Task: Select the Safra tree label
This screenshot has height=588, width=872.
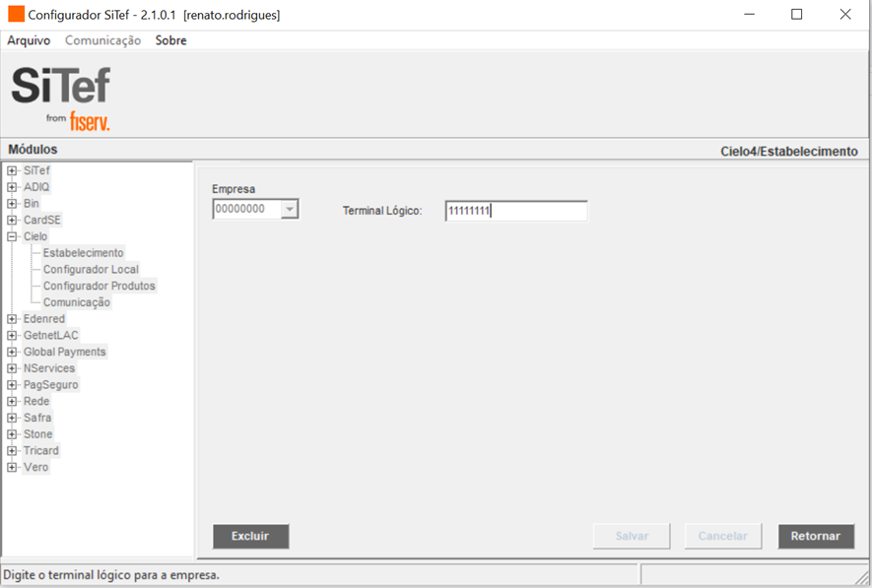Action: tap(37, 418)
